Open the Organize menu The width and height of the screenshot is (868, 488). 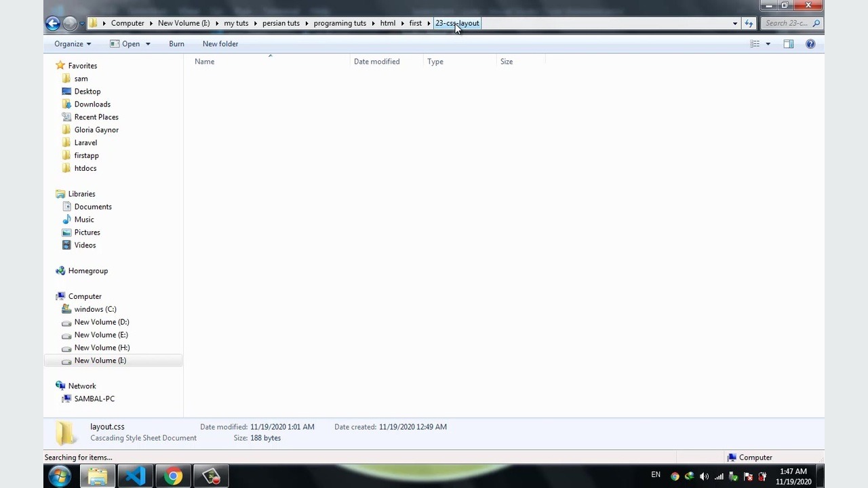73,44
